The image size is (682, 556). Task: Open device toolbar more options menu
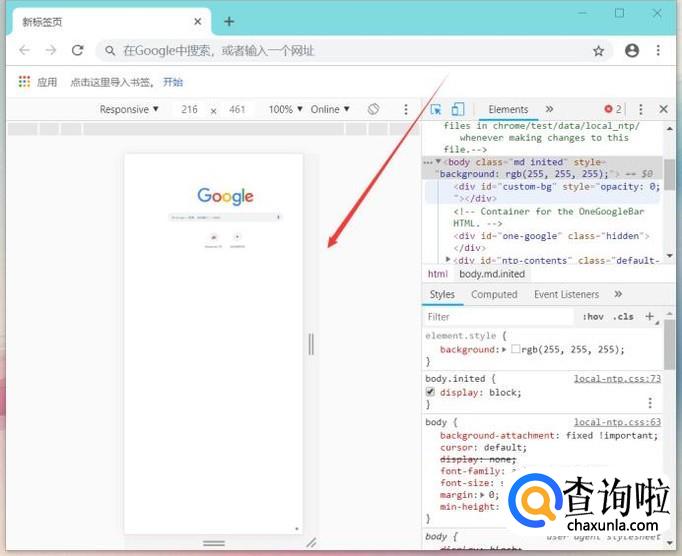[x=406, y=109]
